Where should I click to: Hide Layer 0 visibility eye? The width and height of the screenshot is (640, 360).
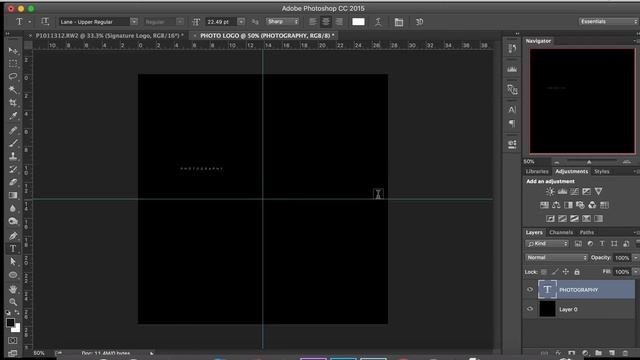pos(530,309)
